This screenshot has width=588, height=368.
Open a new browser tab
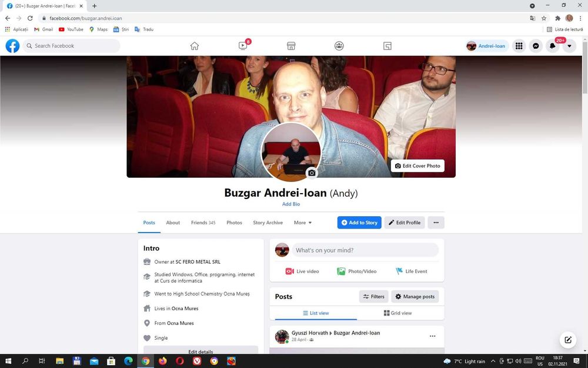point(95,6)
